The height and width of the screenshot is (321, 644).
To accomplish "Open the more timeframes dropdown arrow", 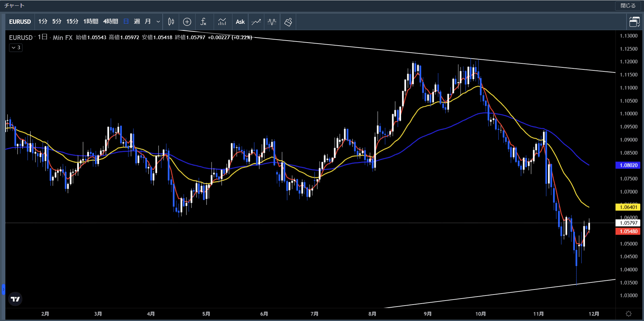I will 158,22.
